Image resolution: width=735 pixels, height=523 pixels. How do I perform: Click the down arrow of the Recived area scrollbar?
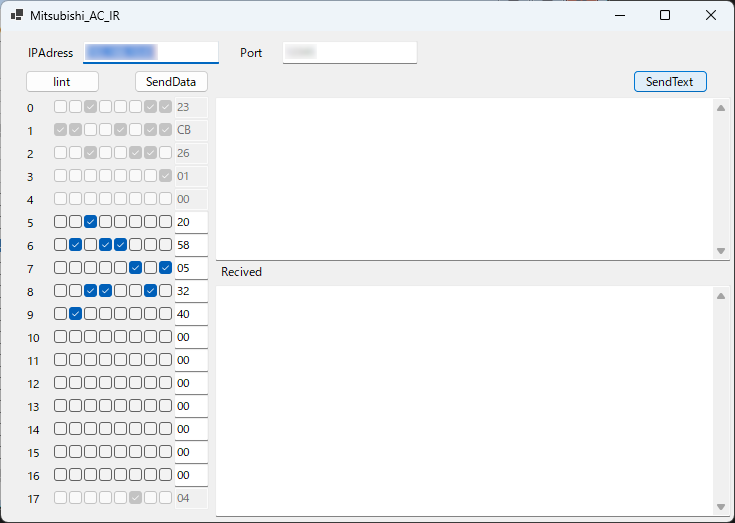721,507
